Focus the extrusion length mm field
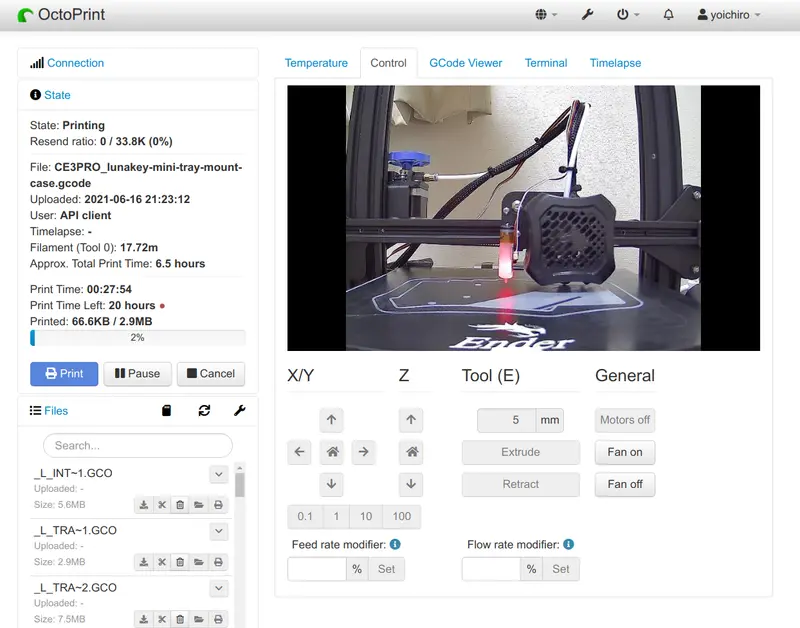This screenshot has height=628, width=800. coord(506,420)
